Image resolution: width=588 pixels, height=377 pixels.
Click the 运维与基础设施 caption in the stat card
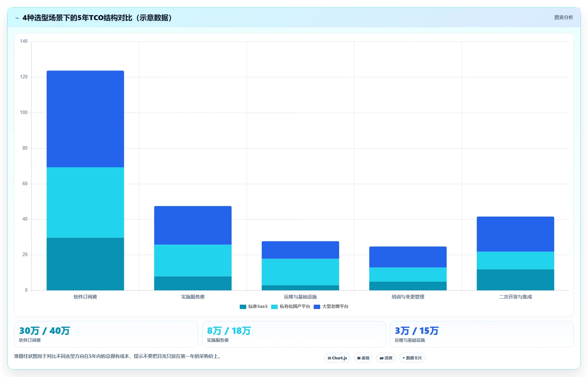coord(410,340)
